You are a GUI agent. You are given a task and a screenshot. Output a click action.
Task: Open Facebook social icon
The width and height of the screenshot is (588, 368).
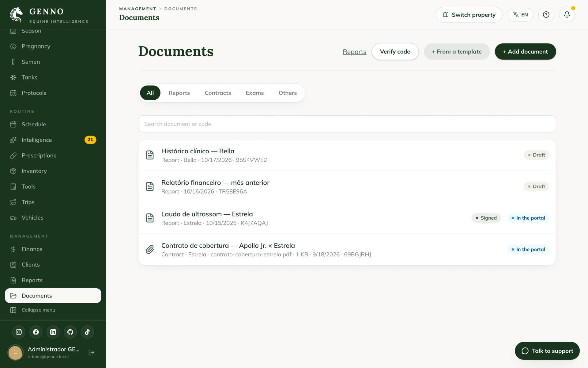pos(36,332)
